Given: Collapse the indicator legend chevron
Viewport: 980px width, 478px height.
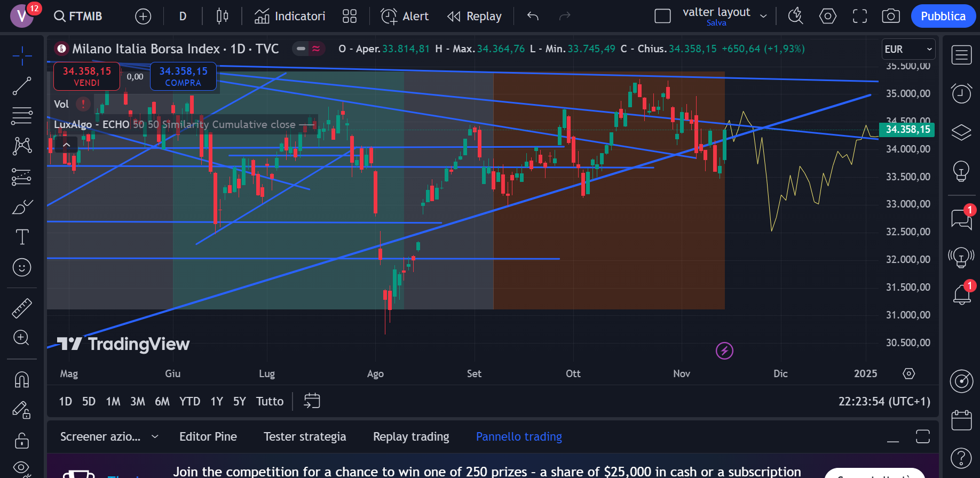Looking at the screenshot, I should [67, 145].
